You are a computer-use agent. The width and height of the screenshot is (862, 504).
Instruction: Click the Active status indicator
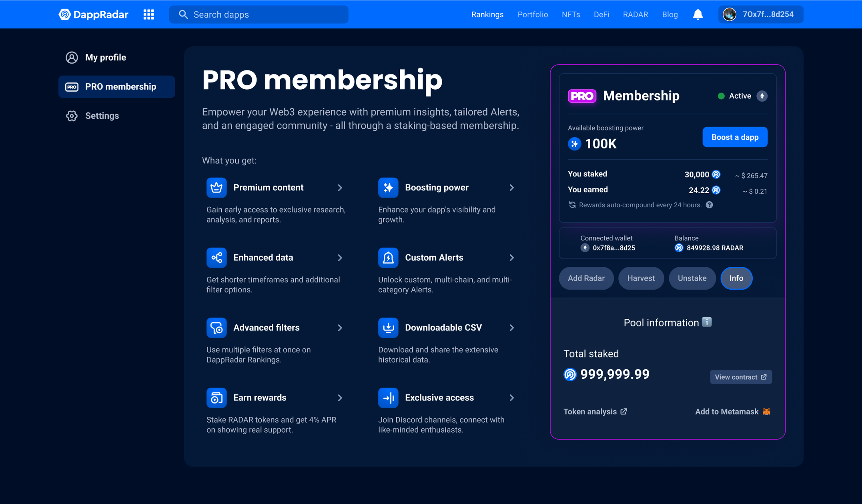click(x=734, y=96)
